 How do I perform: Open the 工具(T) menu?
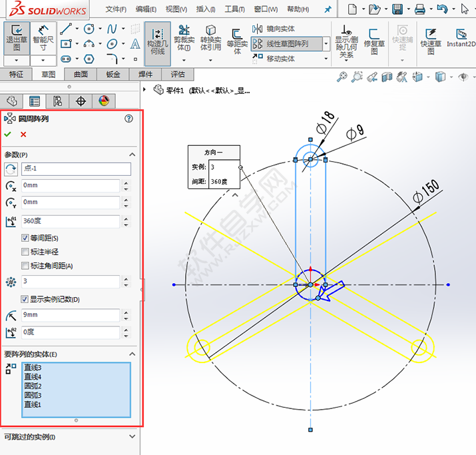click(234, 9)
